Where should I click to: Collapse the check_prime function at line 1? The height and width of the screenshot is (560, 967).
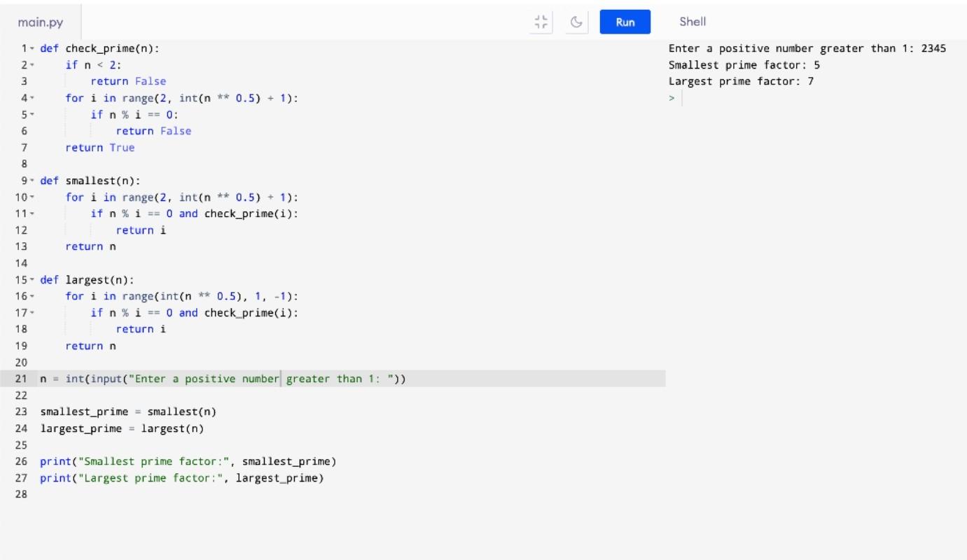32,49
